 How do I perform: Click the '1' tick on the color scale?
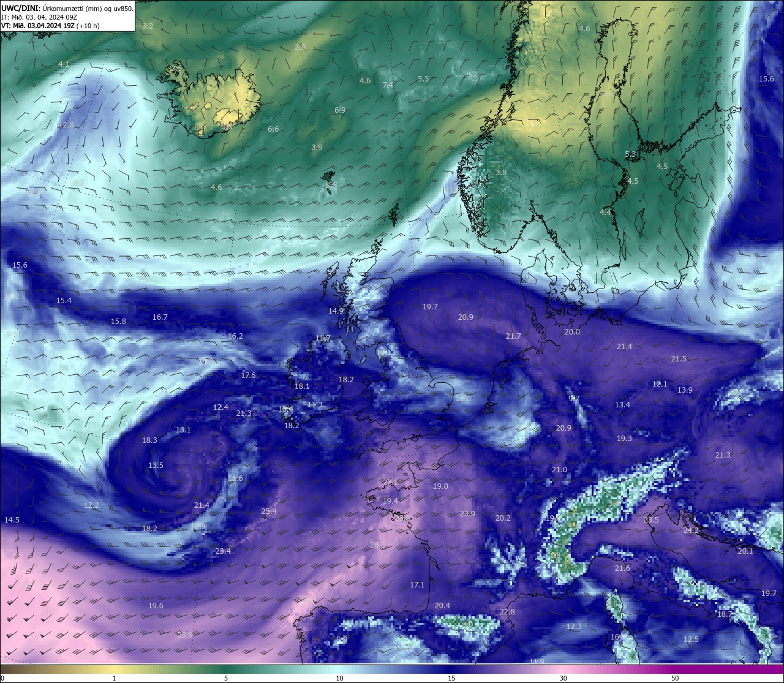(x=114, y=678)
